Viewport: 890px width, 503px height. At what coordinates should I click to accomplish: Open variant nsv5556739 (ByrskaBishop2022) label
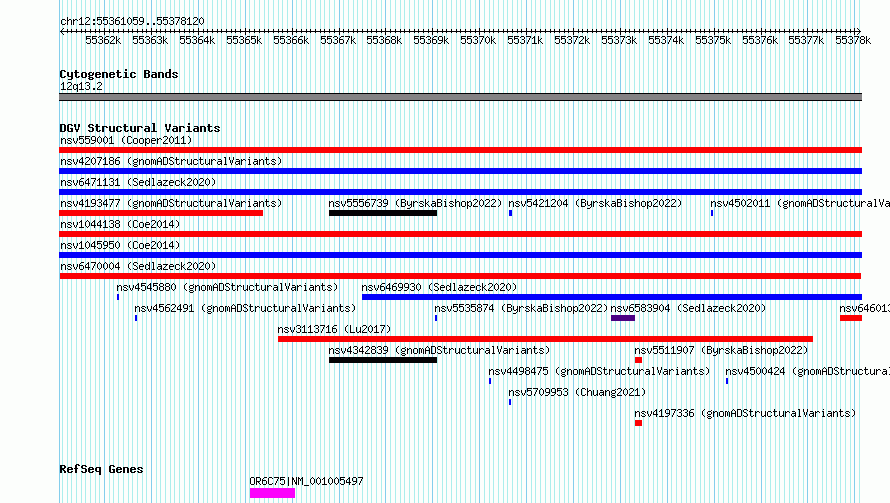click(415, 203)
